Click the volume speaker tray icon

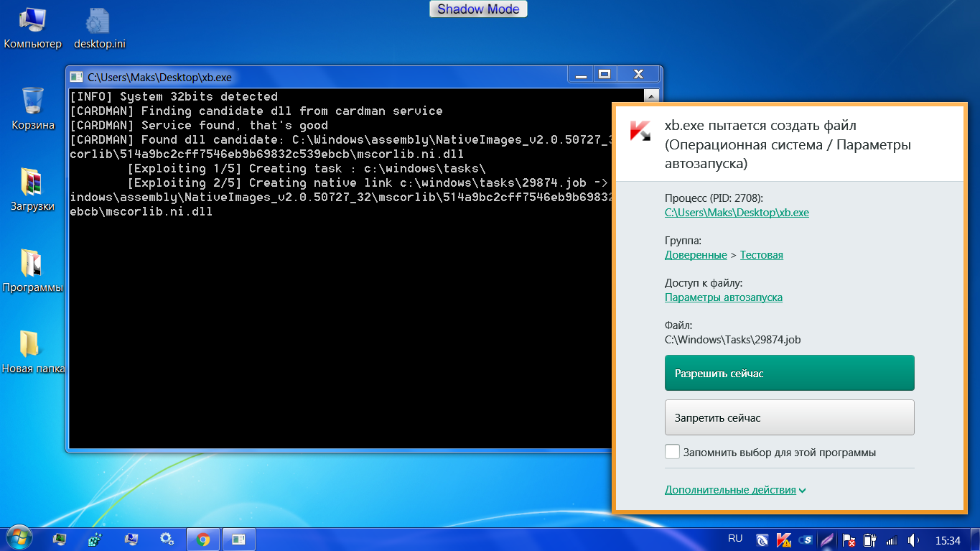pos(913,540)
